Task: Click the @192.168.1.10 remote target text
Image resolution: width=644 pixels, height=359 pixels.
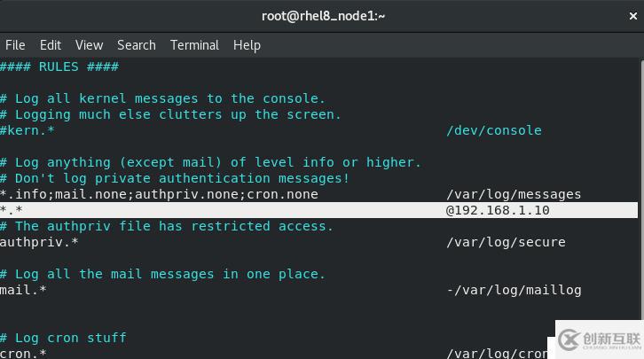Action: click(x=498, y=210)
